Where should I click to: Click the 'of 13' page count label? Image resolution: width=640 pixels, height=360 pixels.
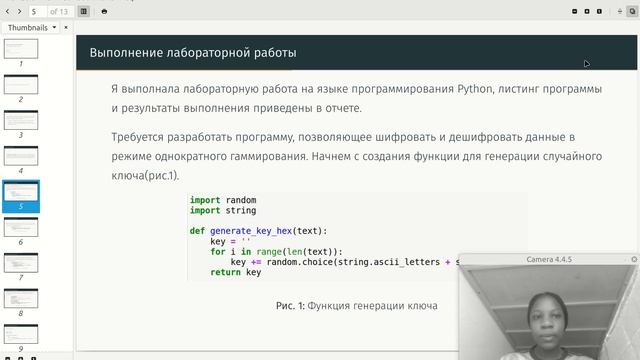[x=59, y=11]
